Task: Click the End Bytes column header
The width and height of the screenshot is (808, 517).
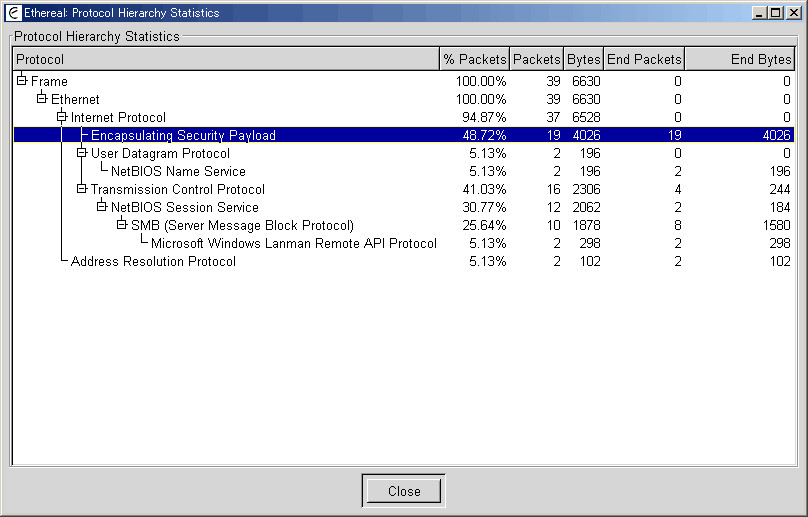Action: tap(740, 59)
